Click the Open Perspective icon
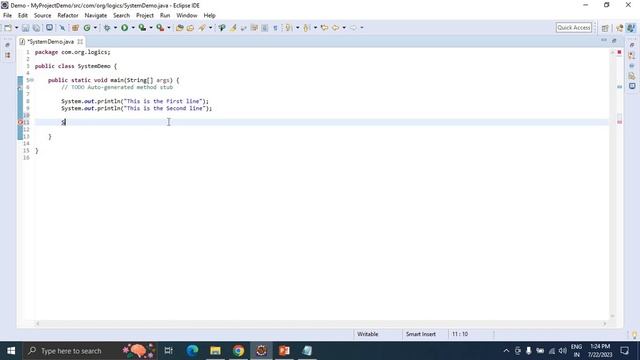The height and width of the screenshot is (360, 640). tap(605, 28)
